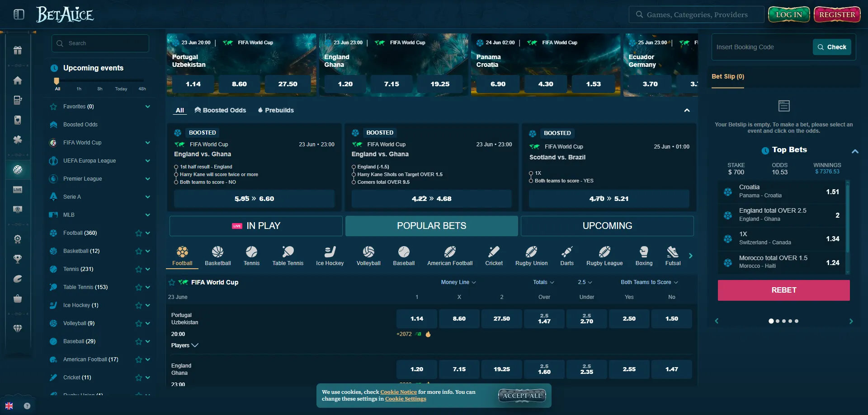Select the American Football sport icon tab

[x=450, y=256]
